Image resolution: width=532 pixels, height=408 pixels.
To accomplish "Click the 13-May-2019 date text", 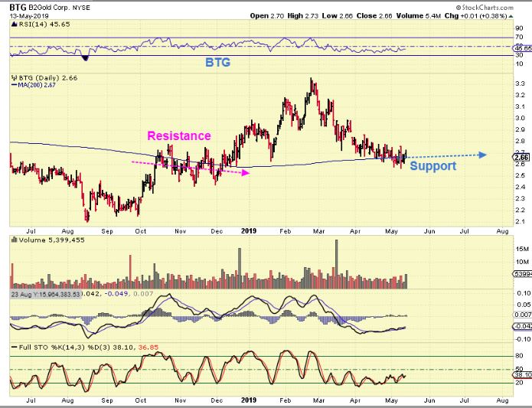I will (29, 16).
